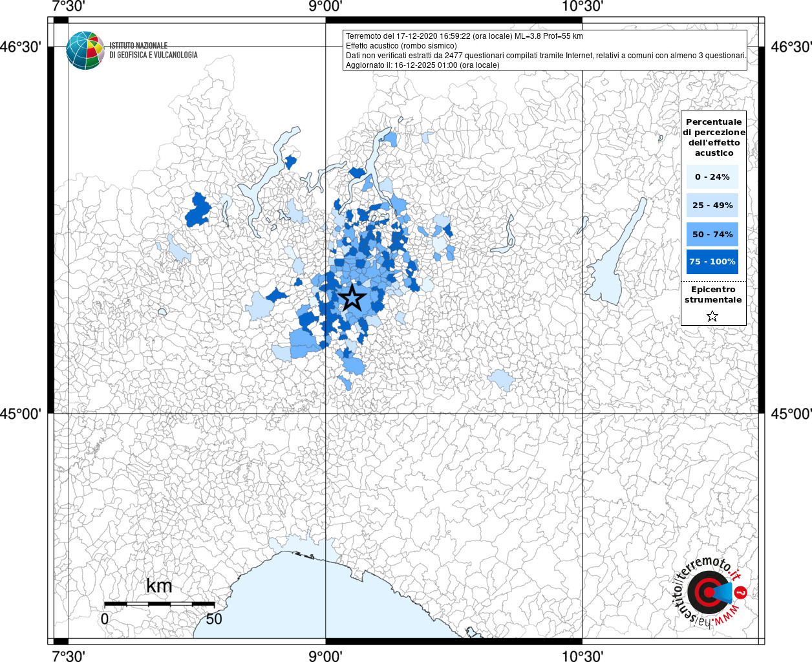Click the haisentitoilterremoto.it target logo
Image resolution: width=812 pixels, height=662 pixels.
tap(710, 592)
